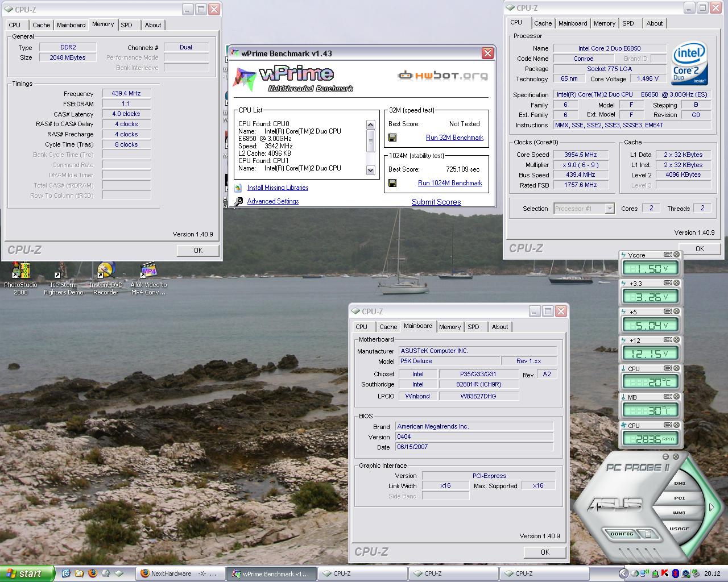This screenshot has height=582, width=728.
Task: Click OK in the Mainboard CPU-Z window
Action: tap(545, 552)
